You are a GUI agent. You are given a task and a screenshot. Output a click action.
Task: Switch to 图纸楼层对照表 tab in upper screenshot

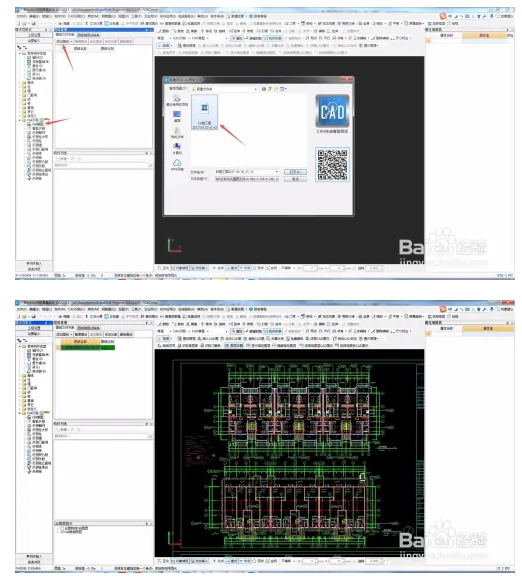click(x=88, y=35)
